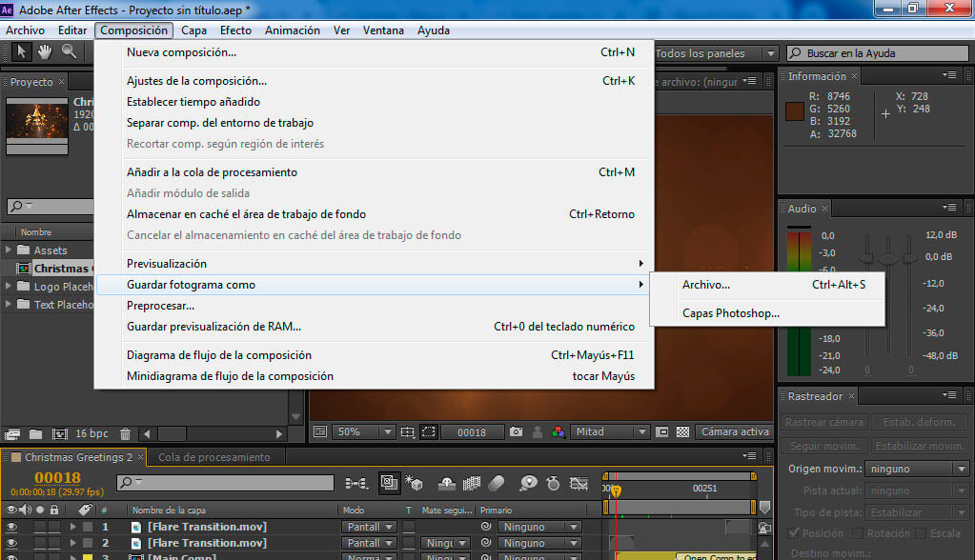This screenshot has height=560, width=975.
Task: Enable motion blur icon in timeline
Action: (497, 483)
